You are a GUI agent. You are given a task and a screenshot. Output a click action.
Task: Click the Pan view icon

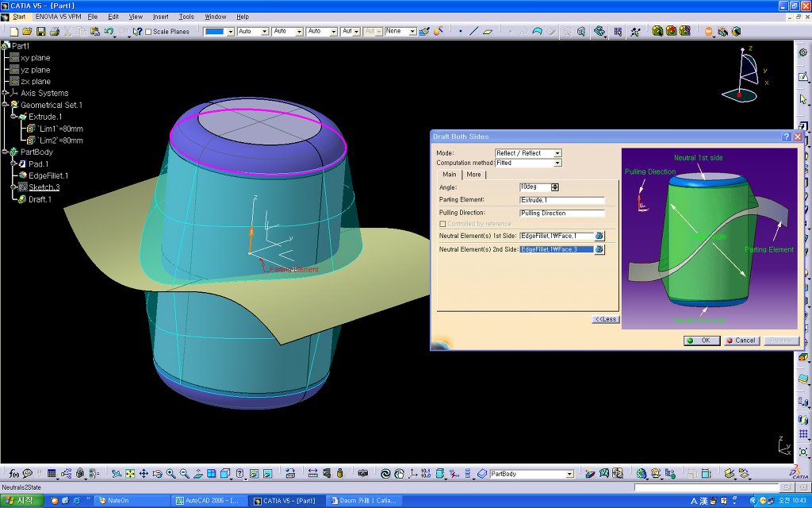coord(144,474)
